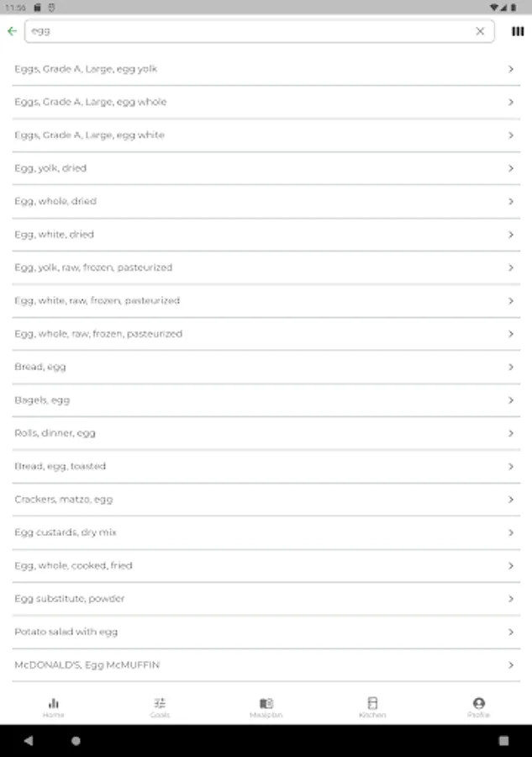The image size is (532, 757).
Task: Open the Profile tab
Action: pyautogui.click(x=478, y=707)
